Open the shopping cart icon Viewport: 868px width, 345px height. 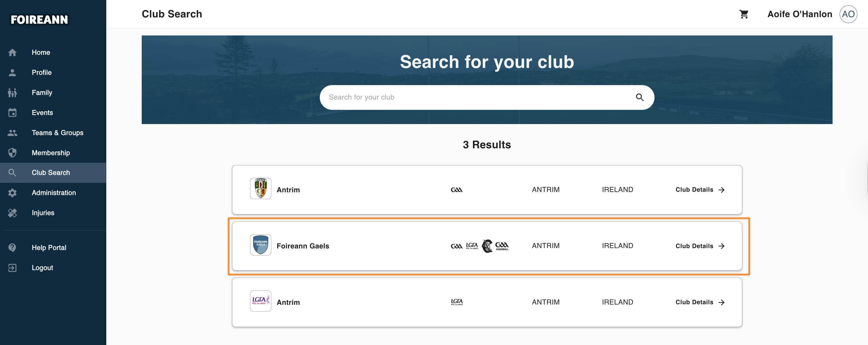744,14
